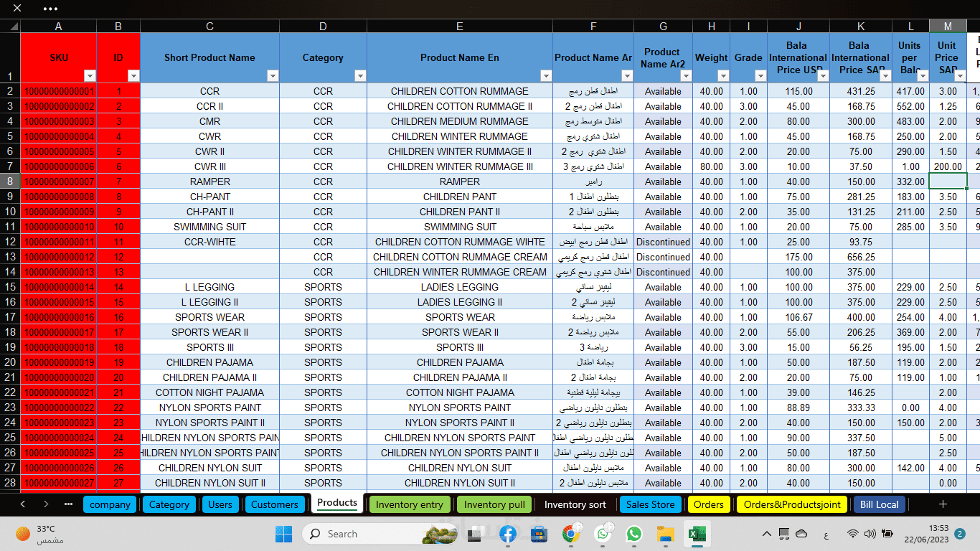Switch to the Users sheet tab
The width and height of the screenshot is (980, 551).
click(220, 504)
